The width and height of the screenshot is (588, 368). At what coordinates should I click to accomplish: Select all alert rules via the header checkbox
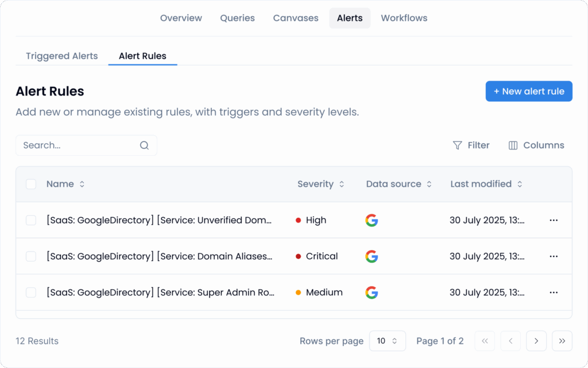[x=31, y=184]
